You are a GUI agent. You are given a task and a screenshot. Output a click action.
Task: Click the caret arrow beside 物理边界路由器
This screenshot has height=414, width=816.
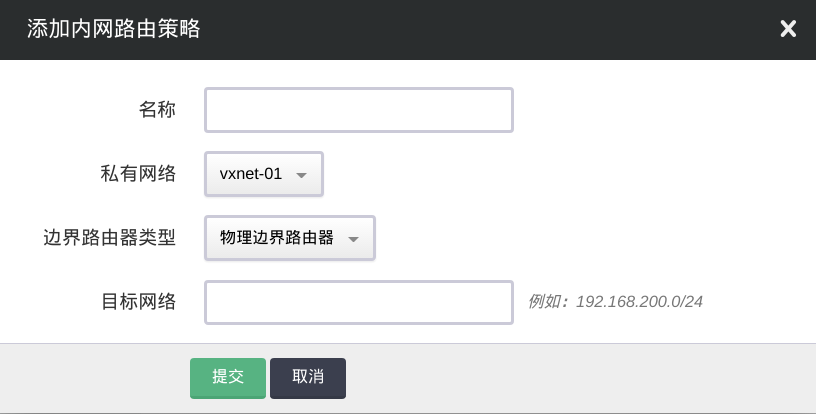353,240
